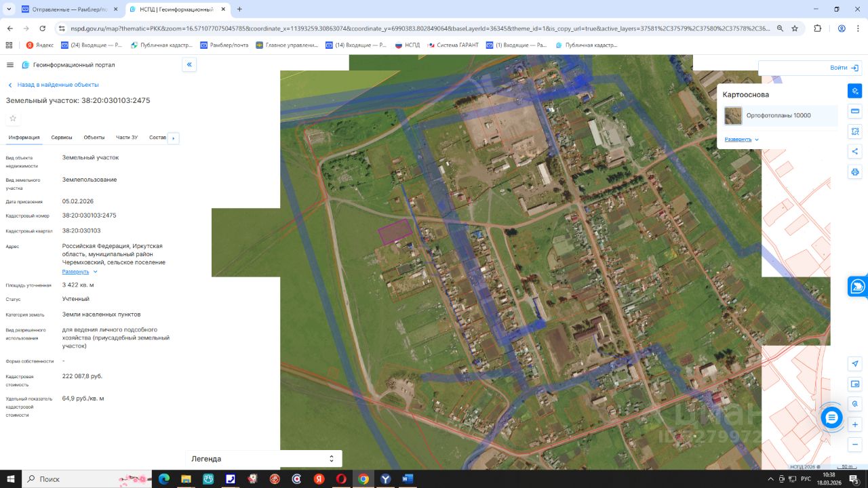Screen dimensions: 868x488
Task: Collapse the left info panel with the double-chevron button
Action: point(189,65)
